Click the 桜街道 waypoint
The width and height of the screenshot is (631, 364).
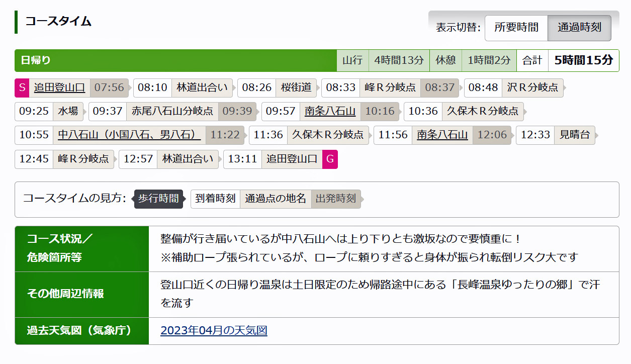(296, 87)
